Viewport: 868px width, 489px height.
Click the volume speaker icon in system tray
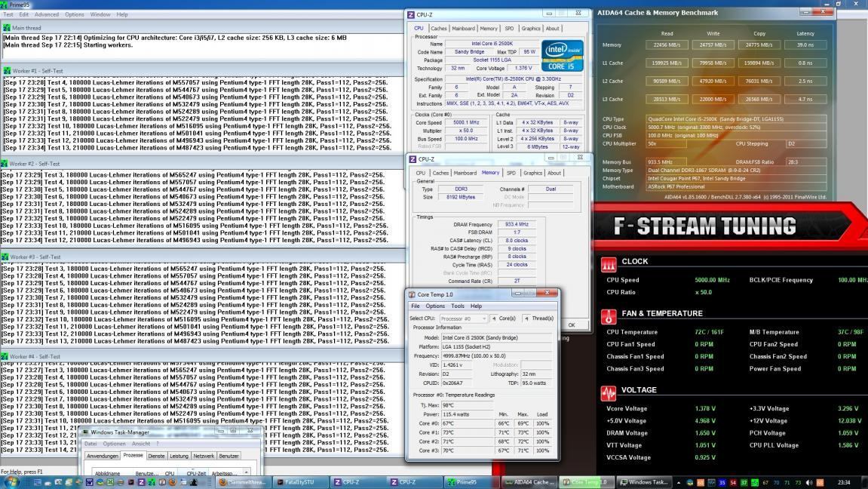tap(809, 483)
